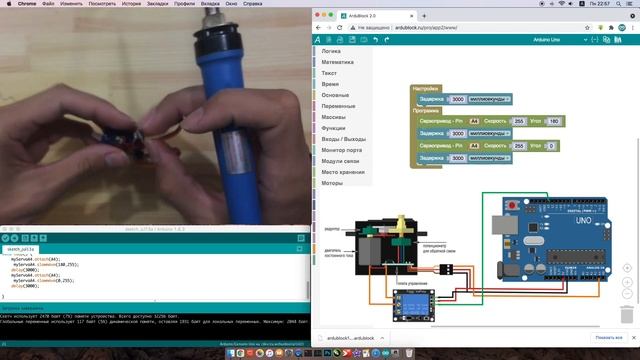Screen dimensions: 640x360
Task: Upload sketch in Arduino IDE
Action: tap(15, 238)
